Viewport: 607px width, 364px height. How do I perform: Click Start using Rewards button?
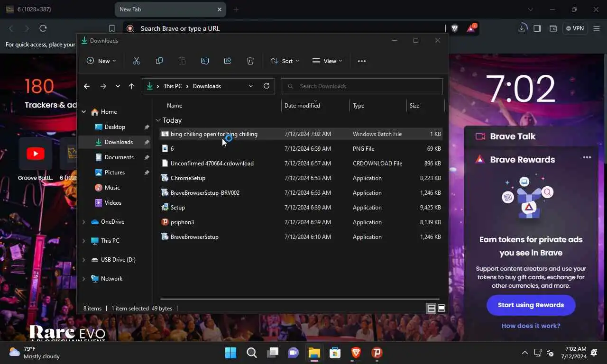531,305
